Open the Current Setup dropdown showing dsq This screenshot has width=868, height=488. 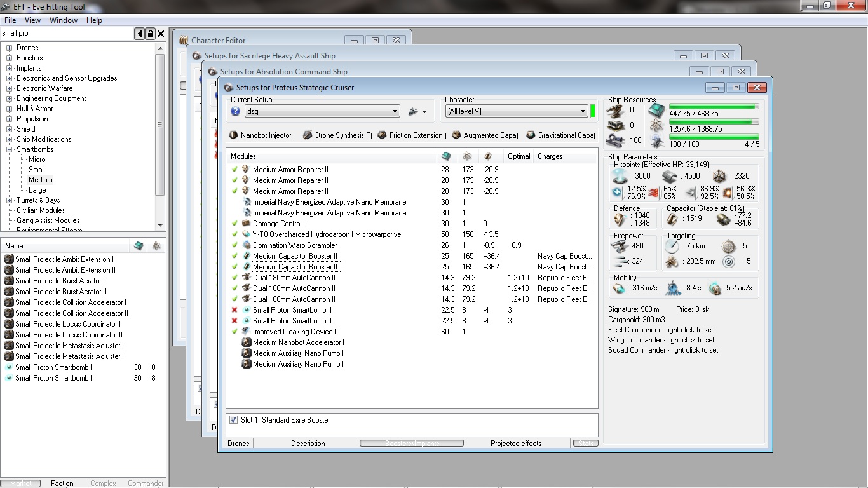pos(322,111)
